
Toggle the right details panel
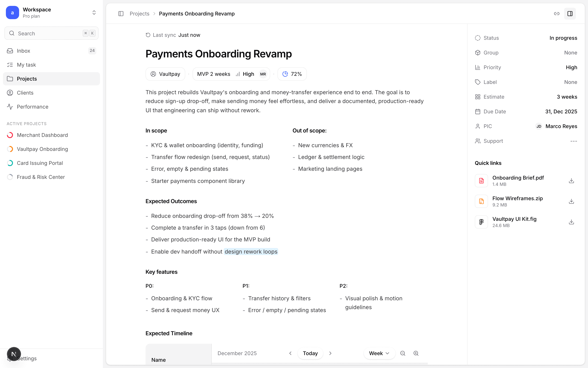pyautogui.click(x=570, y=14)
